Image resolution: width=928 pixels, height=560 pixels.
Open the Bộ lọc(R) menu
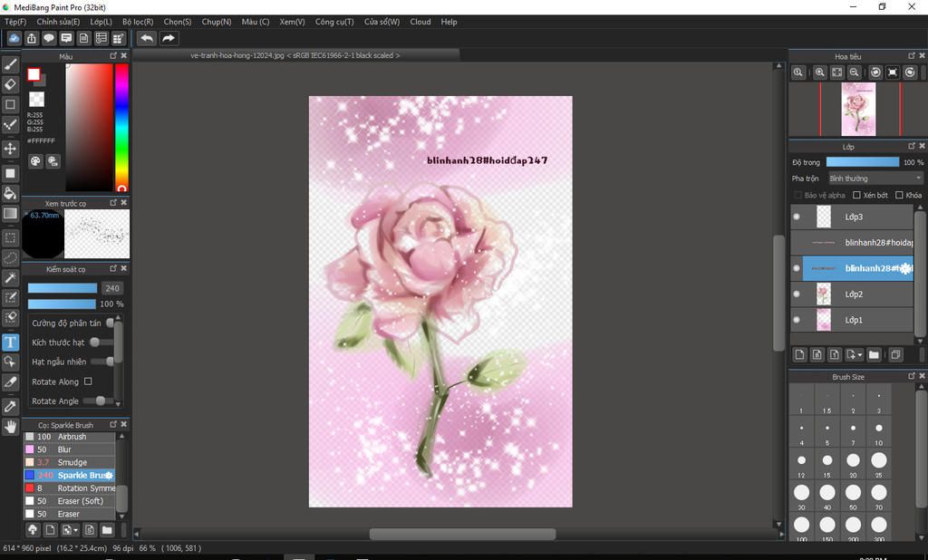(138, 22)
